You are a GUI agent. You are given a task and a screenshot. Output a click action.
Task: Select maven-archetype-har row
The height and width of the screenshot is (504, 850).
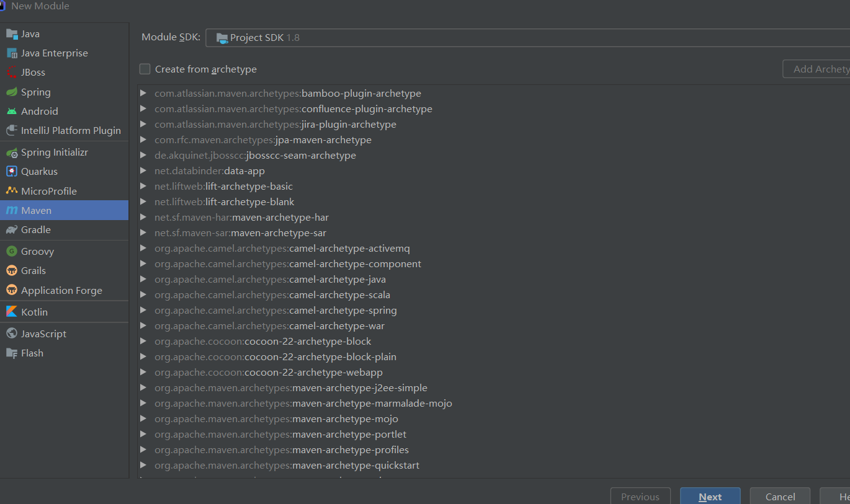494,217
